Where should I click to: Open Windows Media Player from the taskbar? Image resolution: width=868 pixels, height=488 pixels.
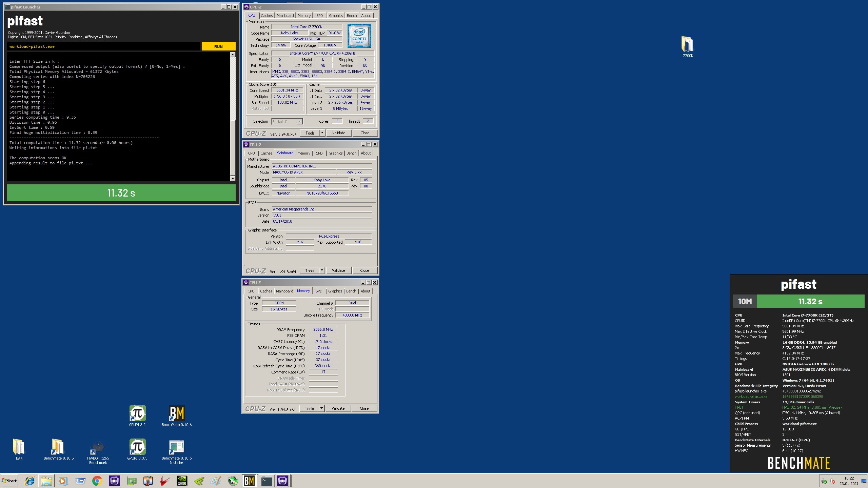tap(63, 481)
